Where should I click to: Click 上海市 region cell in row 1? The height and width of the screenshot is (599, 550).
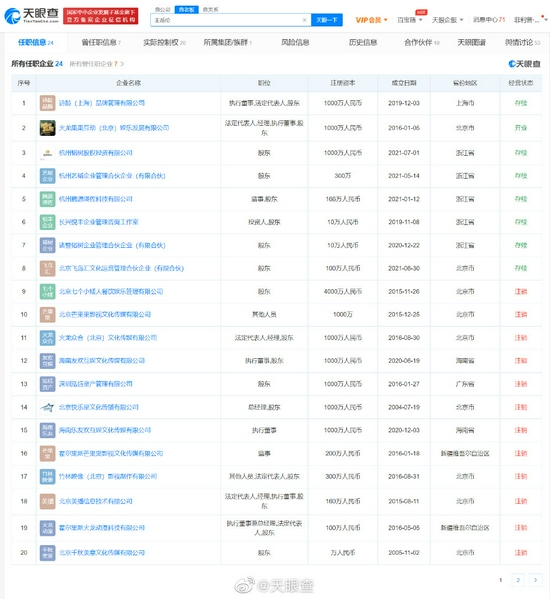[465, 103]
